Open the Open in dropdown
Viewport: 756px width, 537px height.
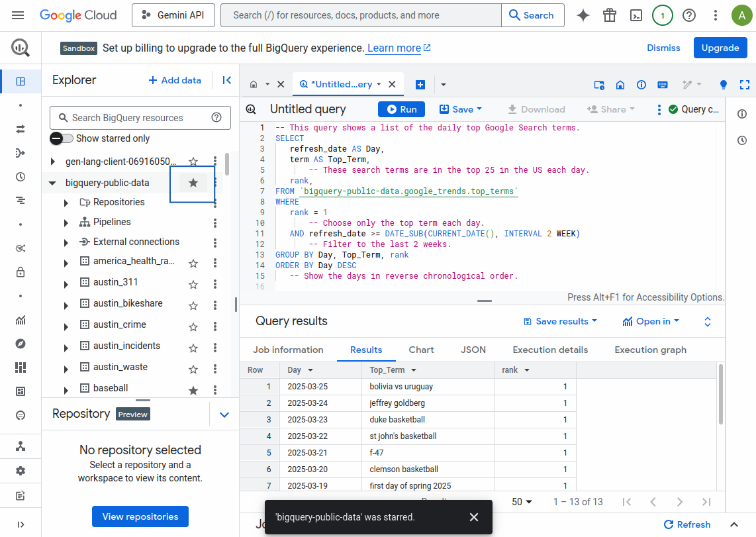tap(651, 322)
